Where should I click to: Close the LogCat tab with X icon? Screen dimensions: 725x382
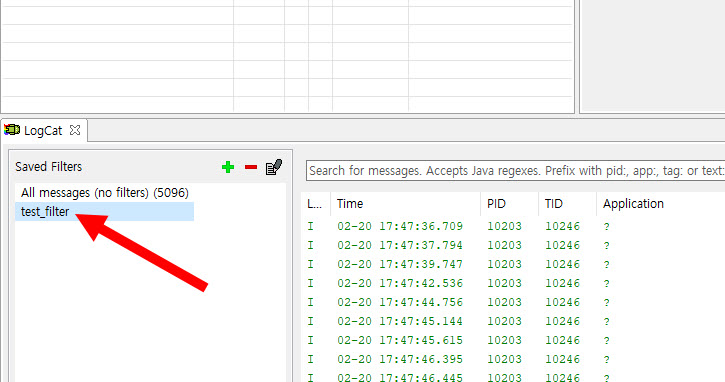tap(75, 130)
